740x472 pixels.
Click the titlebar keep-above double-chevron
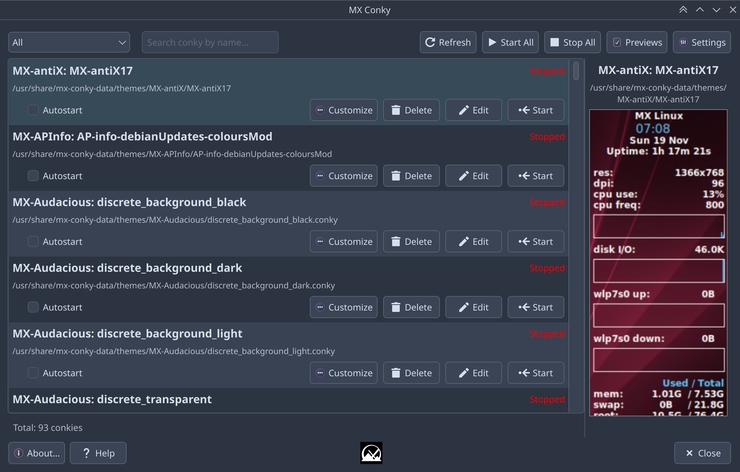[x=683, y=10]
